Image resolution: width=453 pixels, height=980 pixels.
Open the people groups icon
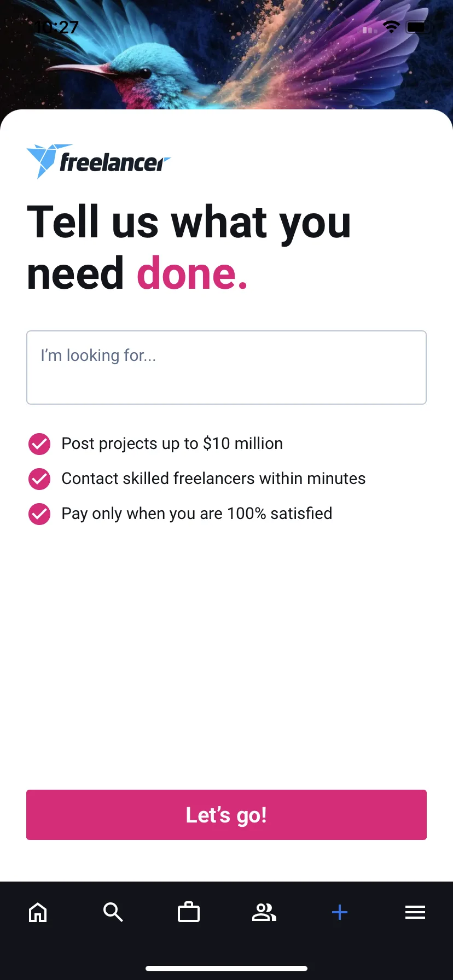click(x=264, y=912)
